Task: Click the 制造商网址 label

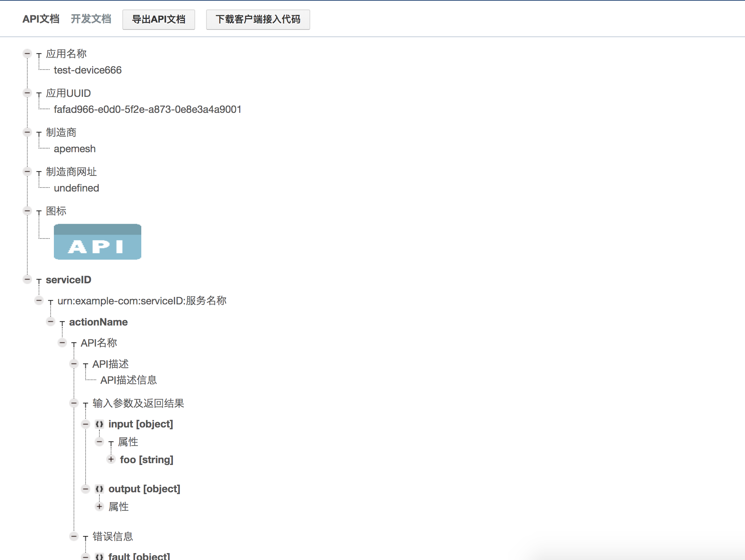Action: tap(71, 171)
